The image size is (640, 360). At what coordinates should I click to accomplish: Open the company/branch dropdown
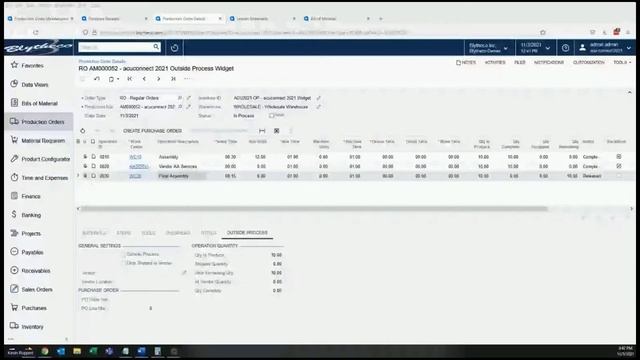click(488, 48)
